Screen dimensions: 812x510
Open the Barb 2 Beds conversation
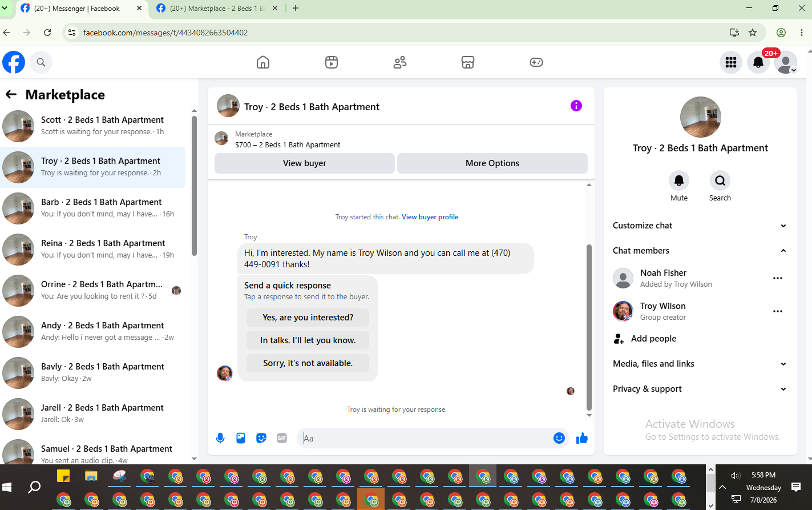94,208
